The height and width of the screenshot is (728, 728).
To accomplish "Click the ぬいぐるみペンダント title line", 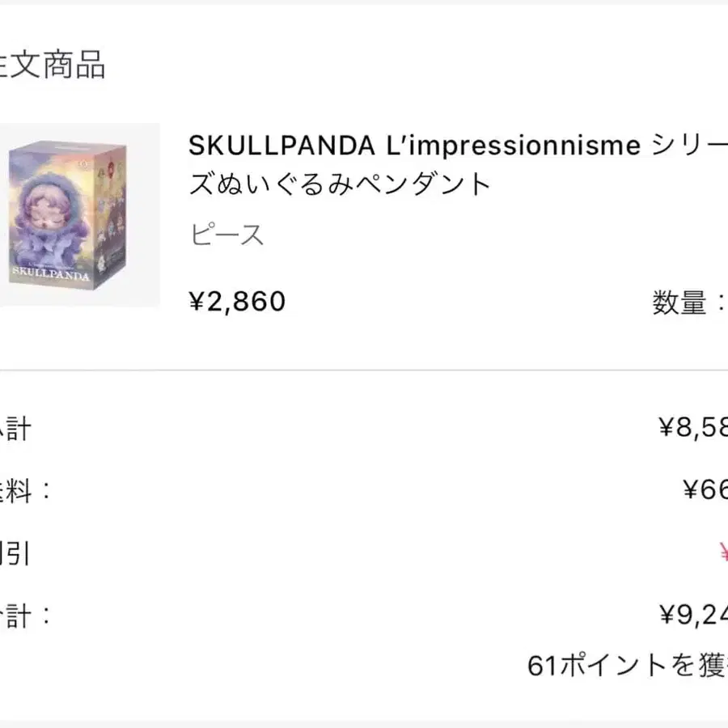I will pyautogui.click(x=340, y=185).
